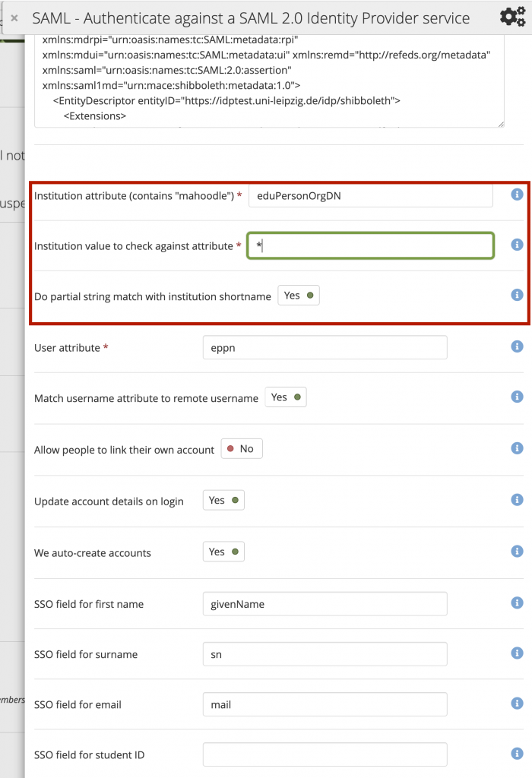
Task: Close the SAML configuration dialog
Action: (14, 17)
